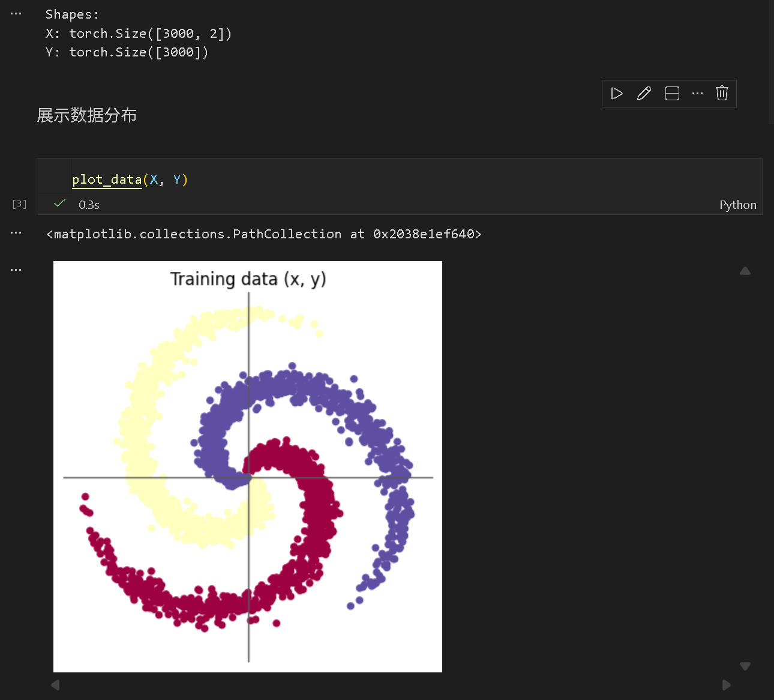Click the Training data scatter plot image
774x700 pixels.
tap(248, 466)
